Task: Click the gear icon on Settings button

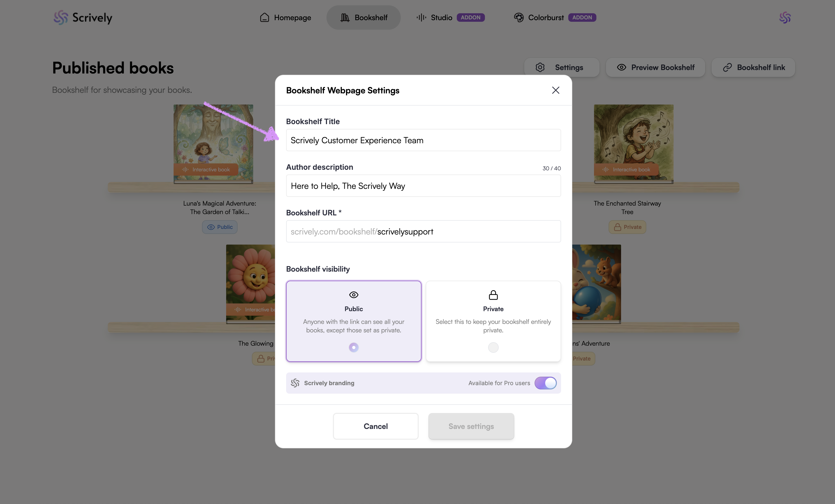Action: tap(540, 67)
